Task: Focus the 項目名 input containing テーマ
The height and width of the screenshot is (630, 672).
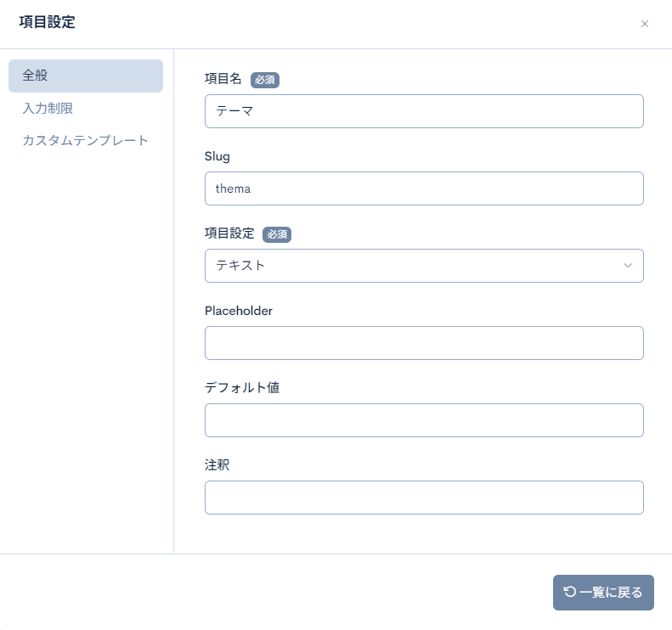Action: (423, 111)
